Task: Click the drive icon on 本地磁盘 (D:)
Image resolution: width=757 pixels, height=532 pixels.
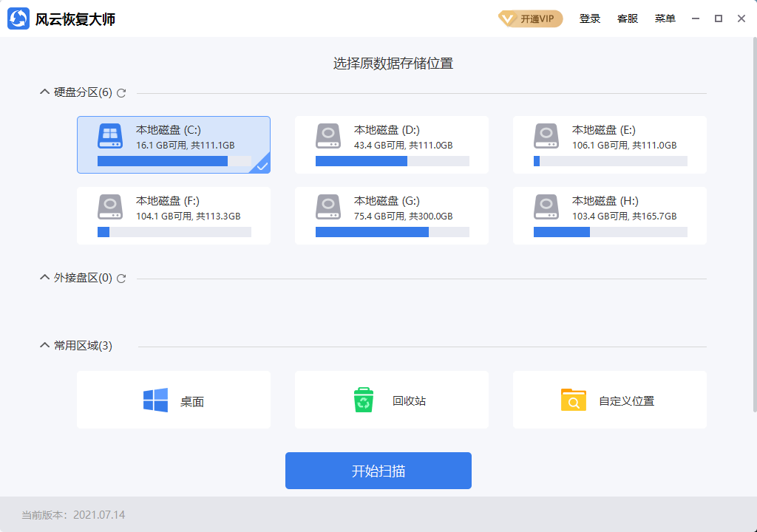Action: pos(327,136)
